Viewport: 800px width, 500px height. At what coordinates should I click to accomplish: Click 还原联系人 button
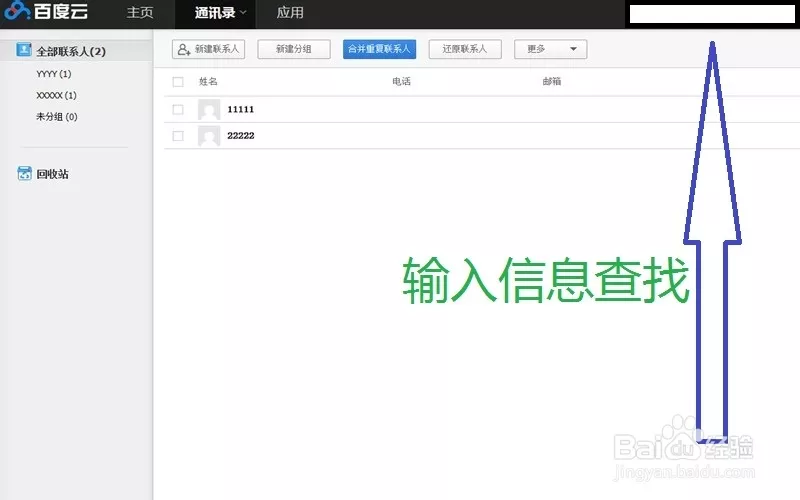465,49
